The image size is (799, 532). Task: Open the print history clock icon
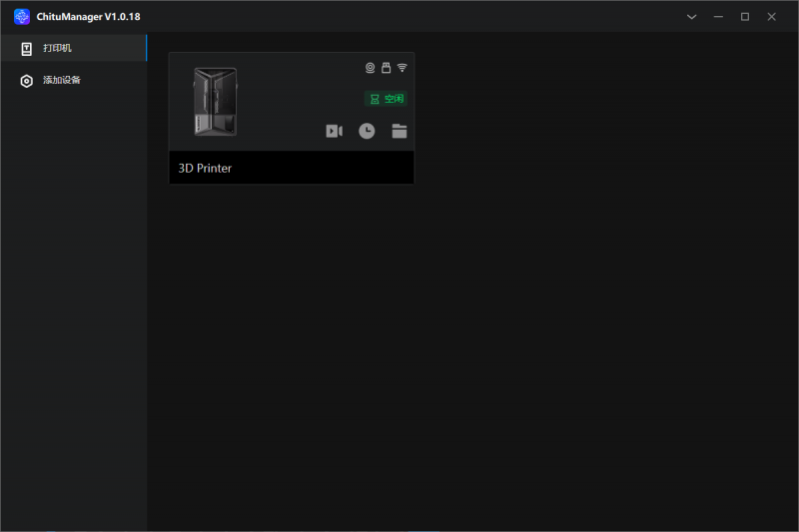(x=367, y=131)
